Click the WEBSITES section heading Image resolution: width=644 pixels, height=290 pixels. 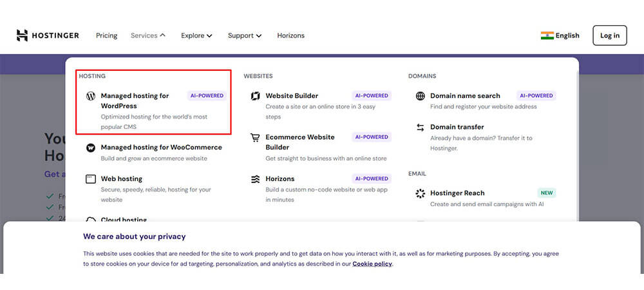click(x=258, y=76)
